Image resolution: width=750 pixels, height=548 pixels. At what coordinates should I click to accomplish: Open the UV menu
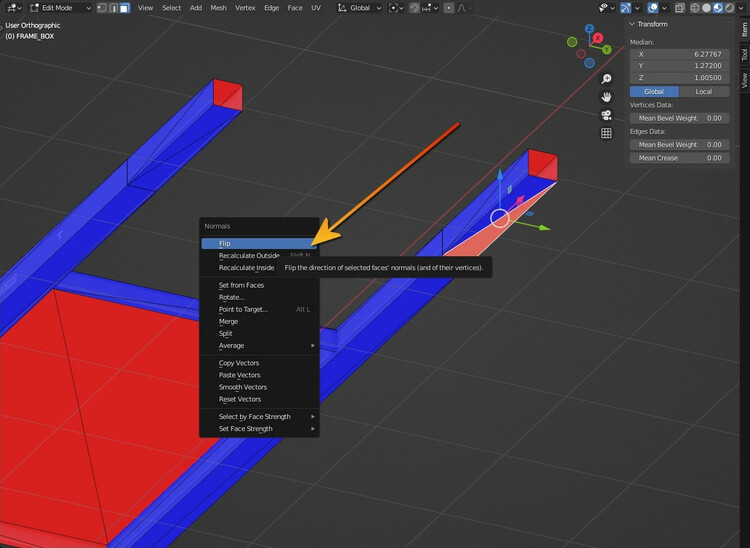316,8
